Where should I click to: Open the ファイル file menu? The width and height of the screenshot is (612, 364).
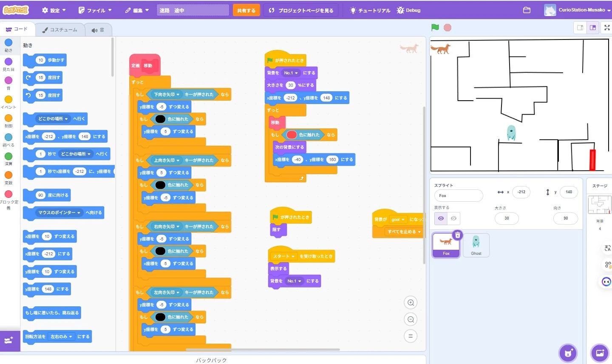click(95, 10)
